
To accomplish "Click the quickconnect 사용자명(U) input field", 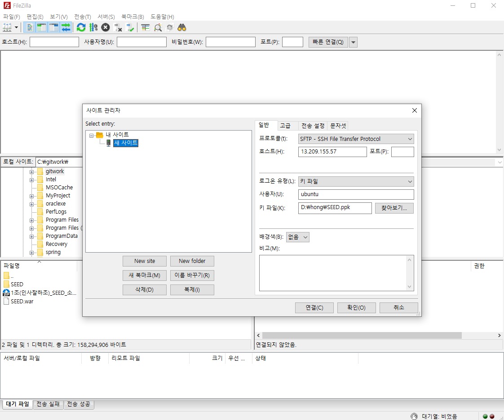I will click(141, 42).
